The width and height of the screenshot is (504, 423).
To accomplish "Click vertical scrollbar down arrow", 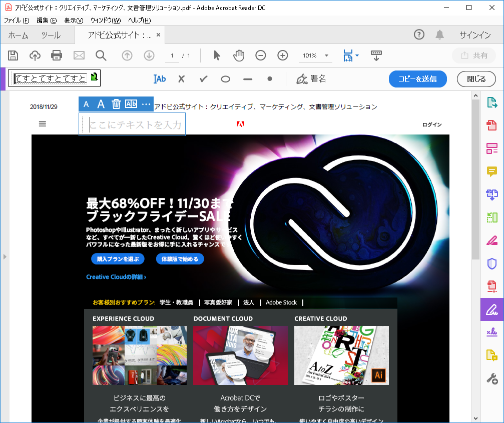I will click(475, 418).
